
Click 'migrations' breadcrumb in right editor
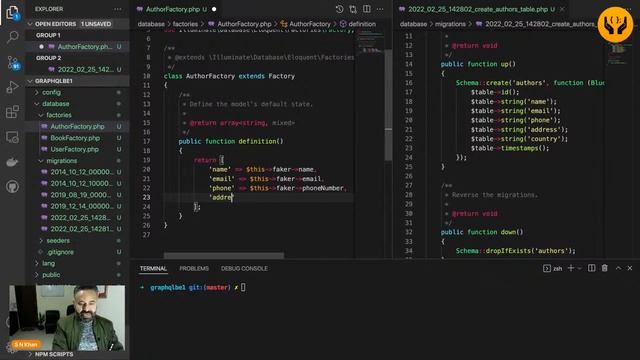pyautogui.click(x=450, y=24)
